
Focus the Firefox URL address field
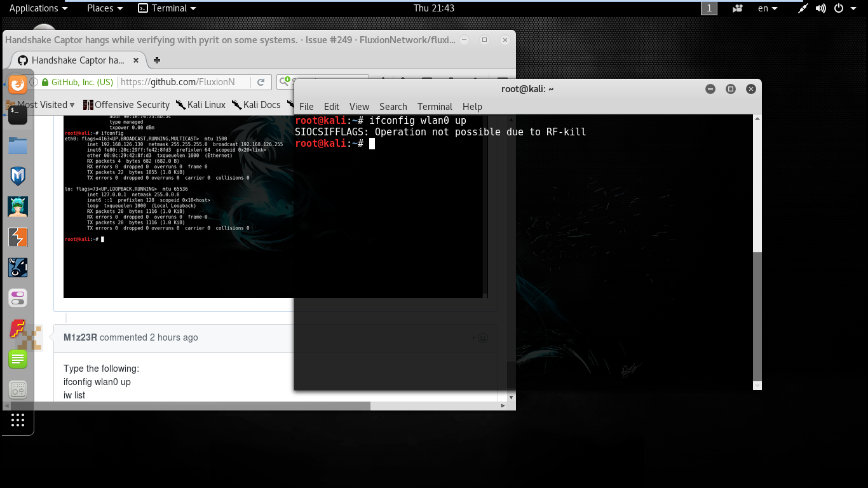[x=184, y=82]
